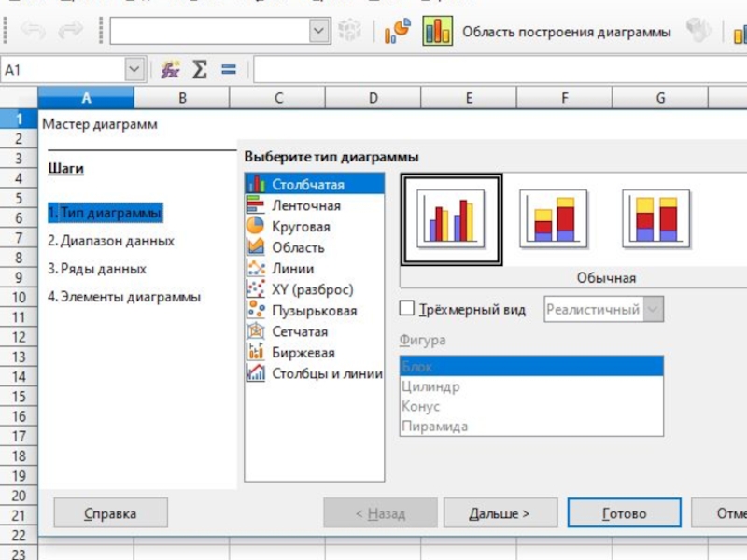Choose the Пузырьковая bubble chart type
This screenshot has width=747, height=560.
click(314, 311)
